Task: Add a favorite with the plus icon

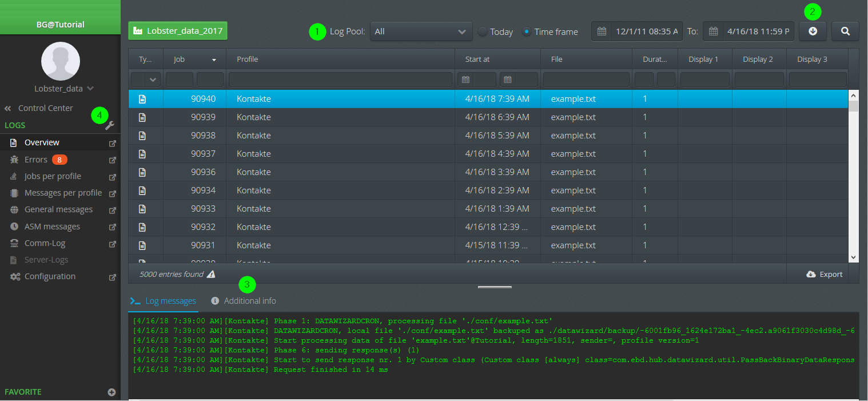Action: (112, 392)
